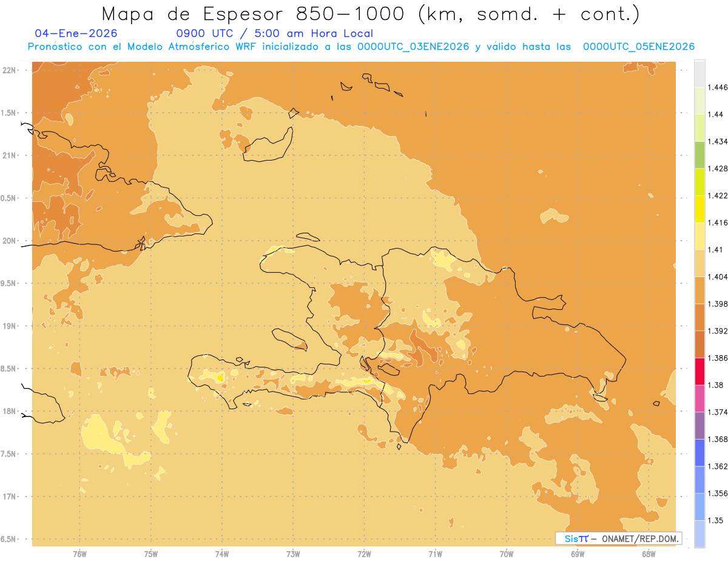
Task: Click the '1.386' color scale value
Action: tap(717, 358)
